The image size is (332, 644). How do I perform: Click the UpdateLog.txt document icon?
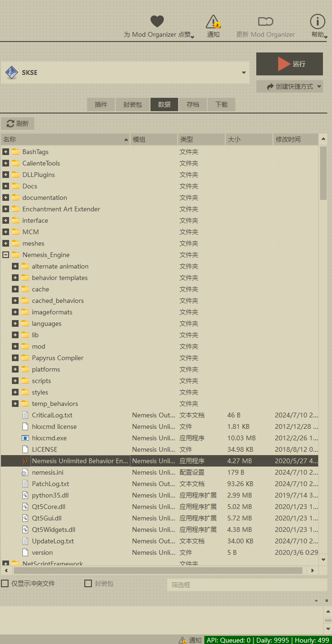(x=25, y=541)
